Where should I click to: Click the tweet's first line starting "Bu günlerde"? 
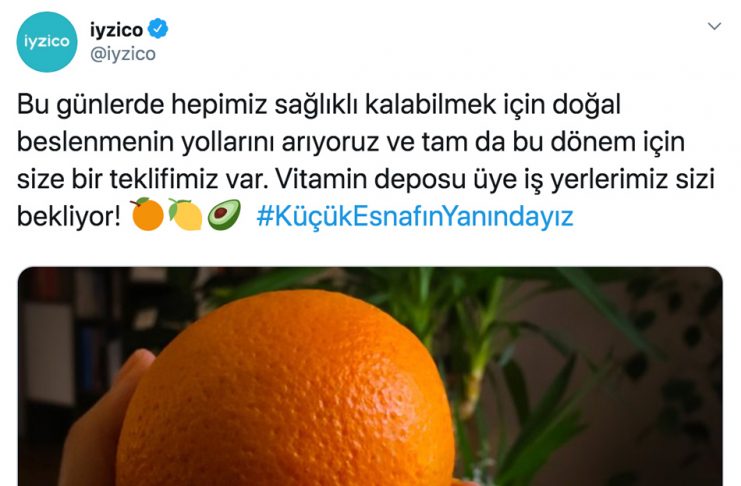point(319,105)
